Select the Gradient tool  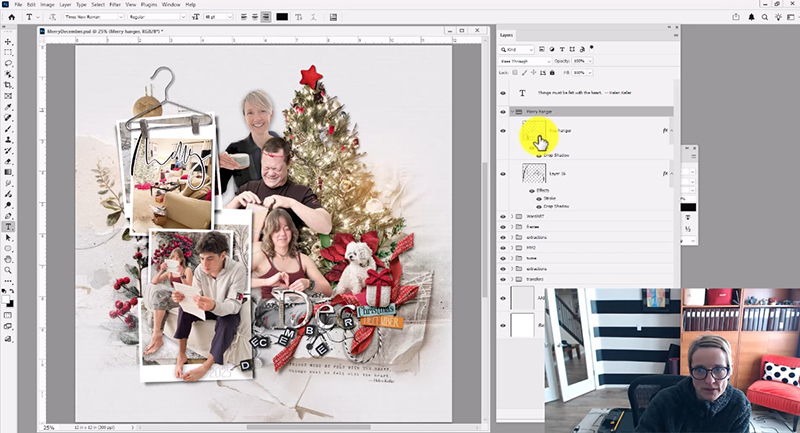pyautogui.click(x=8, y=172)
